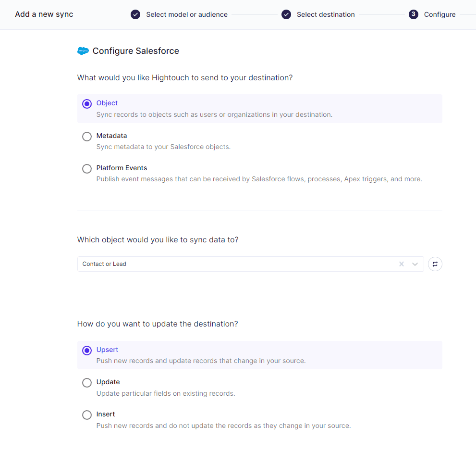The image size is (476, 452).
Task: Select the Insert radio button
Action: click(x=87, y=415)
